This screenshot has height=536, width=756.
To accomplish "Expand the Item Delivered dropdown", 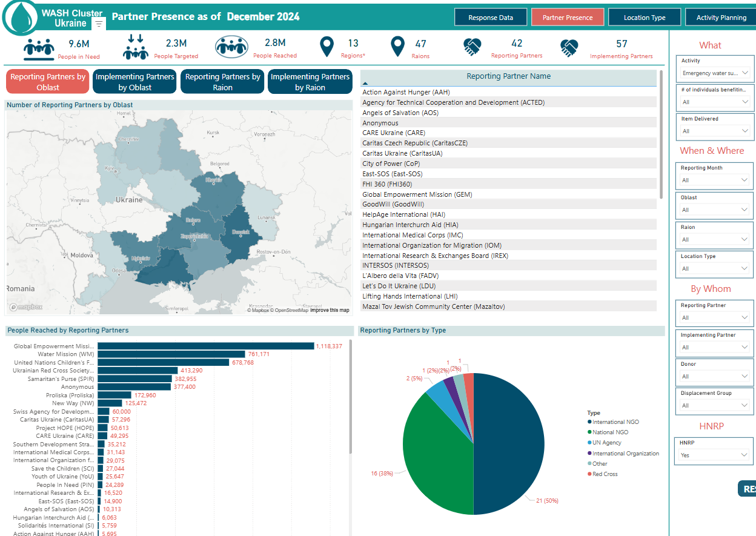I will click(x=715, y=131).
